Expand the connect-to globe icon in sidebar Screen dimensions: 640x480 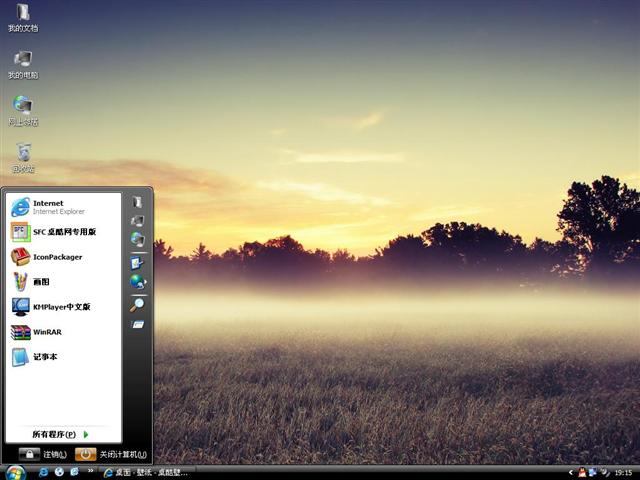tap(138, 282)
